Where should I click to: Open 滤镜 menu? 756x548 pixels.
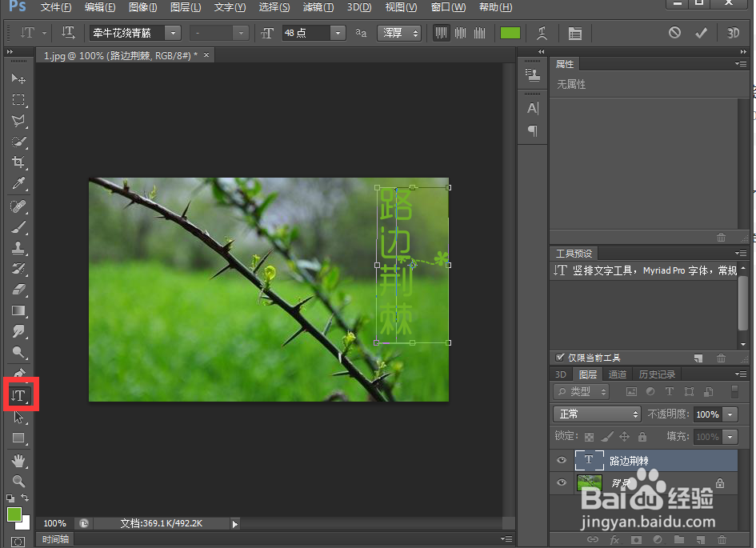coord(318,7)
